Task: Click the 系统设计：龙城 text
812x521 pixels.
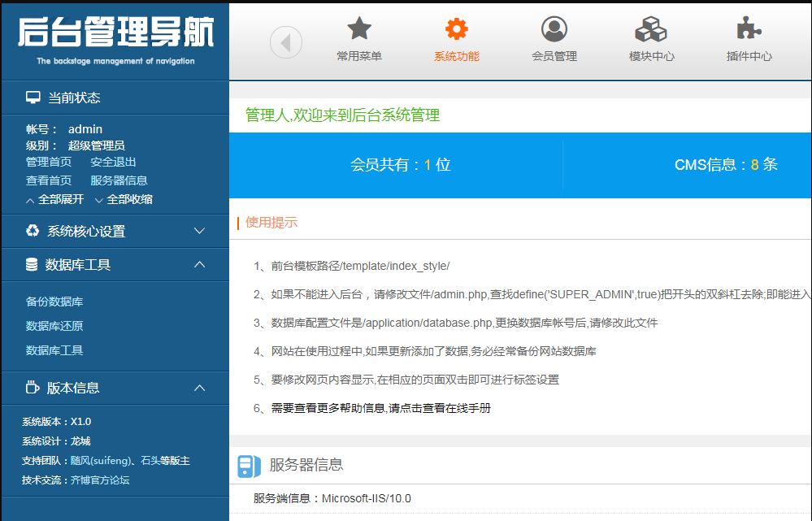Action: pyautogui.click(x=56, y=441)
